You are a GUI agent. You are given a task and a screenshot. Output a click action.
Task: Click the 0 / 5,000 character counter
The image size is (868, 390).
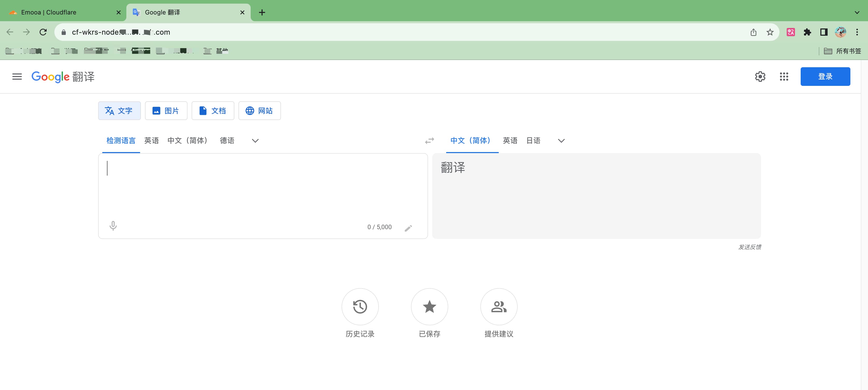[379, 227]
